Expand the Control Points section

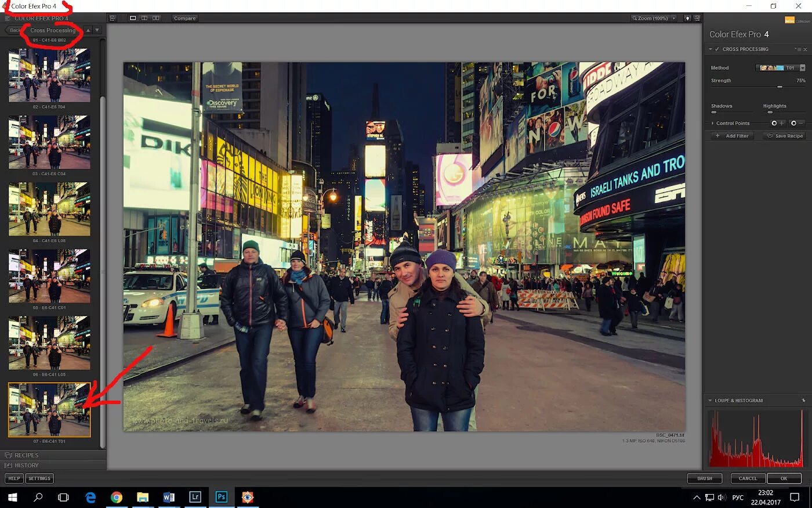[713, 123]
